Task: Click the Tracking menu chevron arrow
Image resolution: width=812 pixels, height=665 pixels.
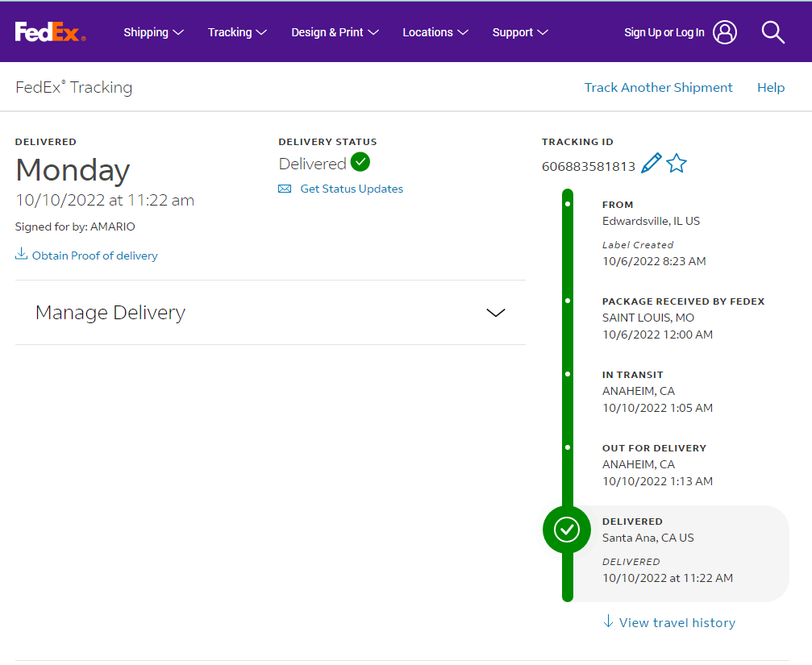Action: click(261, 32)
